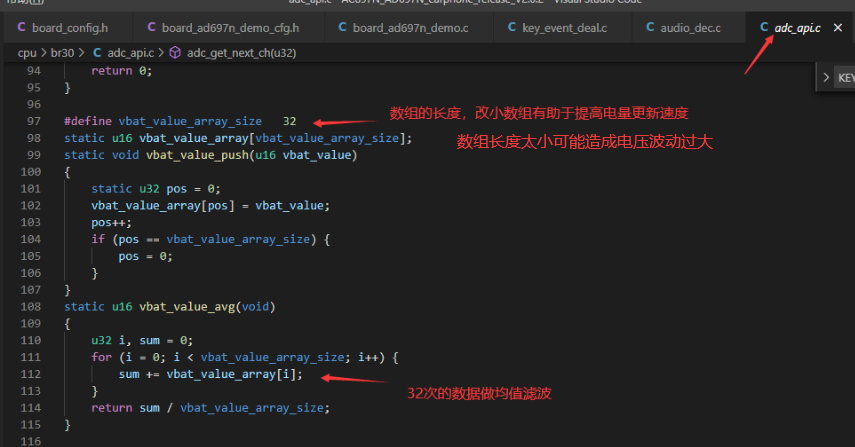Click the C icon on board_ad697n_demo.c tab

coord(342,27)
